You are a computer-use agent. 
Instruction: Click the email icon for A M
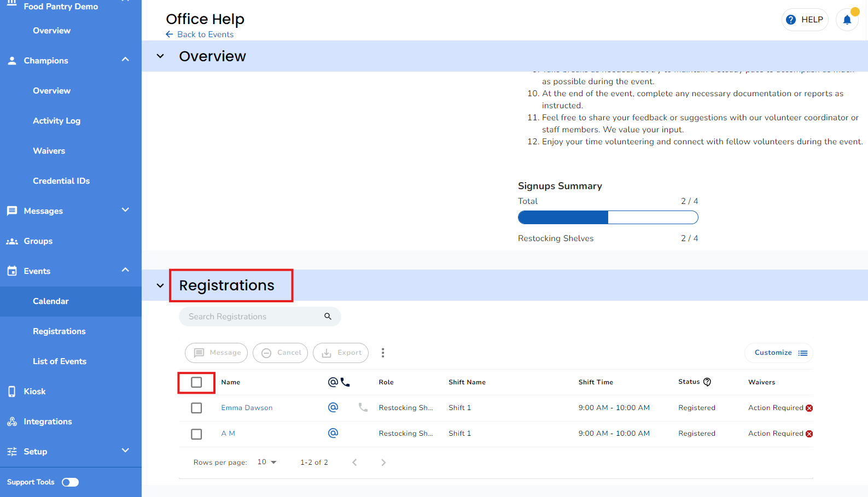[333, 433]
